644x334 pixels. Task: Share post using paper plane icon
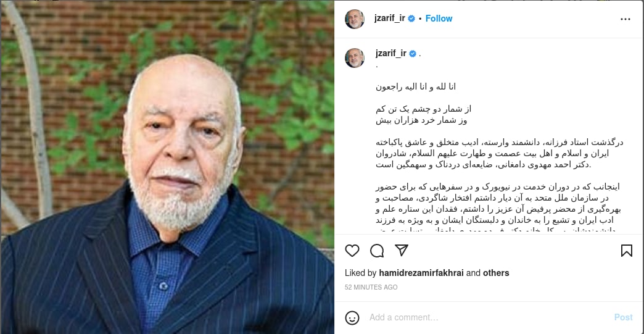[402, 250]
